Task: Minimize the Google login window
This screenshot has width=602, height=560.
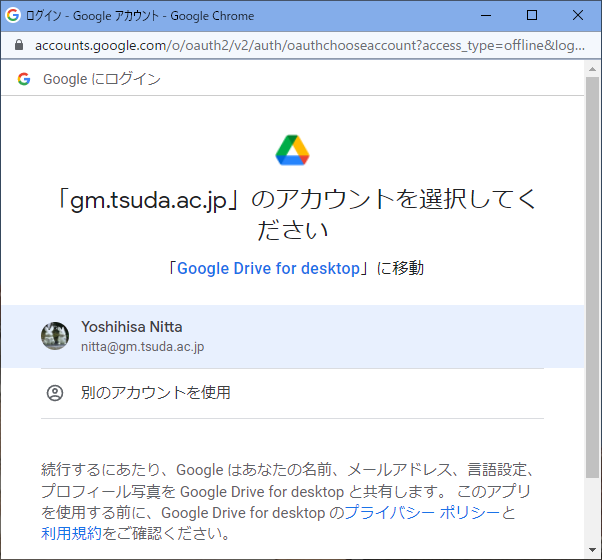Action: pyautogui.click(x=487, y=16)
